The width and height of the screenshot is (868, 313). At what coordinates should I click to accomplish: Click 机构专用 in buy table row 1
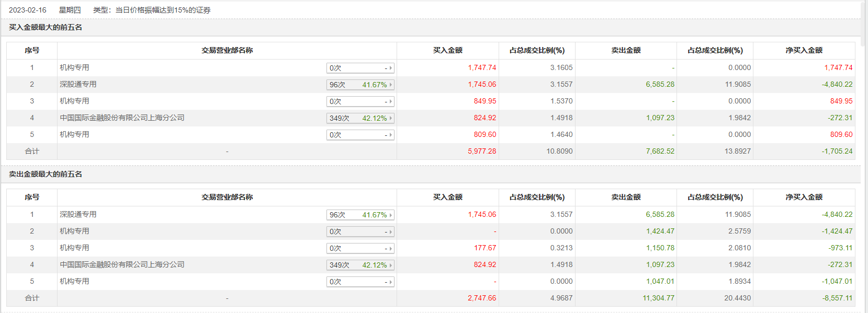(74, 67)
